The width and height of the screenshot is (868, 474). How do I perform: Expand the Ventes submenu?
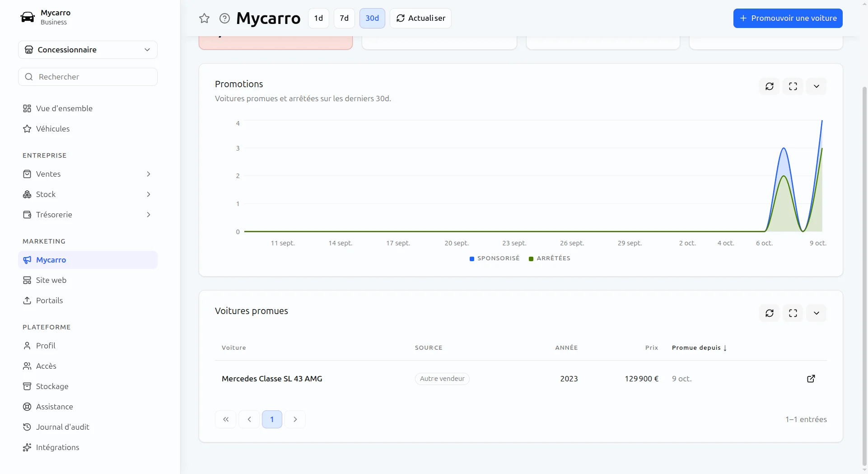(88, 174)
